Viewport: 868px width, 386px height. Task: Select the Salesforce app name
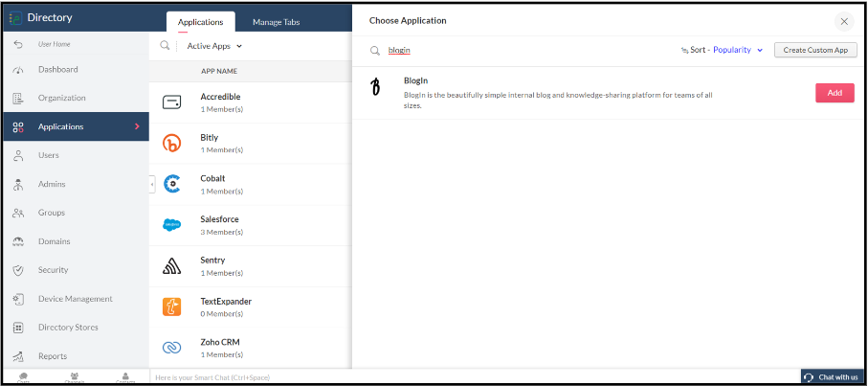pos(219,219)
